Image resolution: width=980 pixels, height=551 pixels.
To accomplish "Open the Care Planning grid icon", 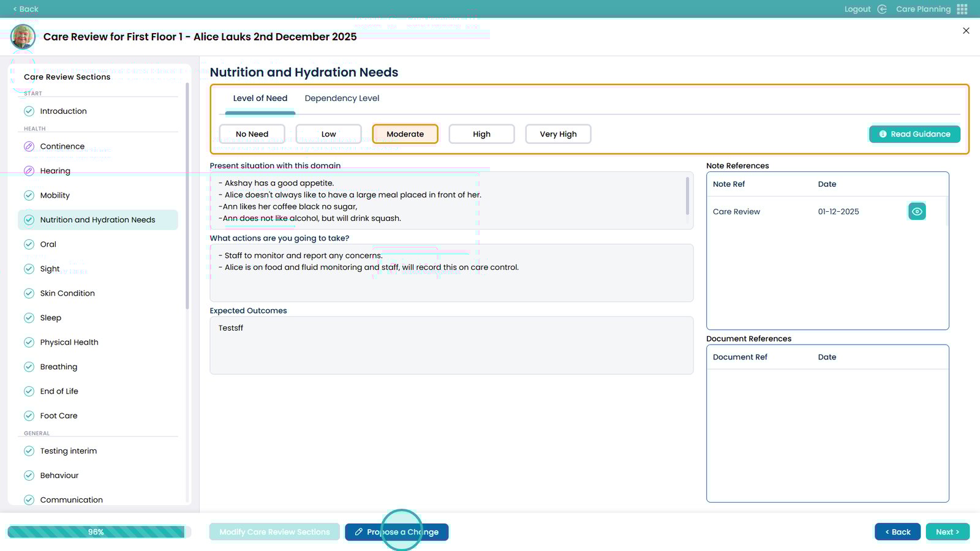I will (x=962, y=9).
